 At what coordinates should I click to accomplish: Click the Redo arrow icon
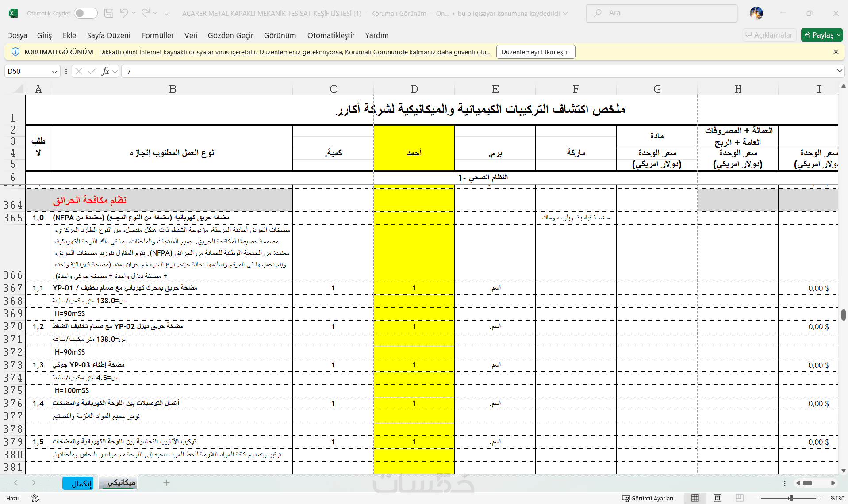146,13
